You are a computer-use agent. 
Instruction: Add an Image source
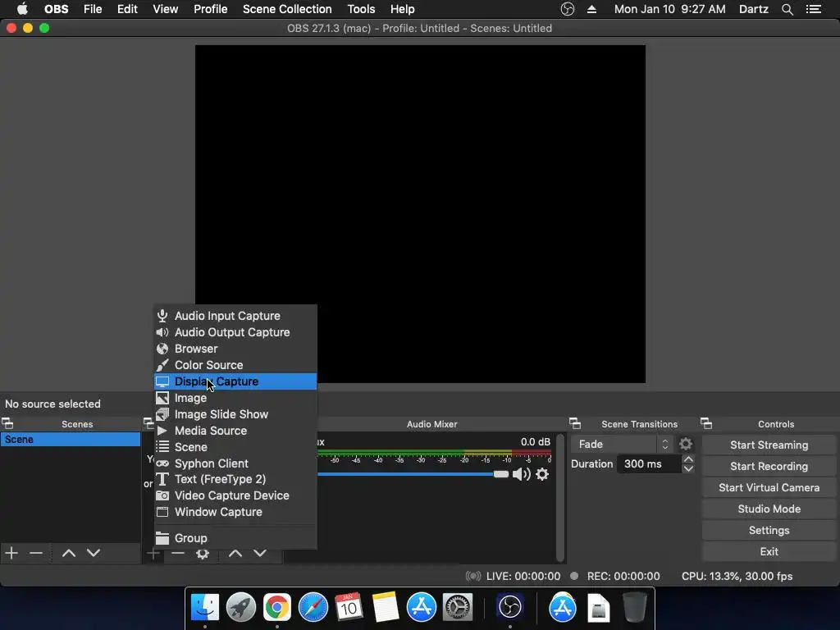click(235, 398)
